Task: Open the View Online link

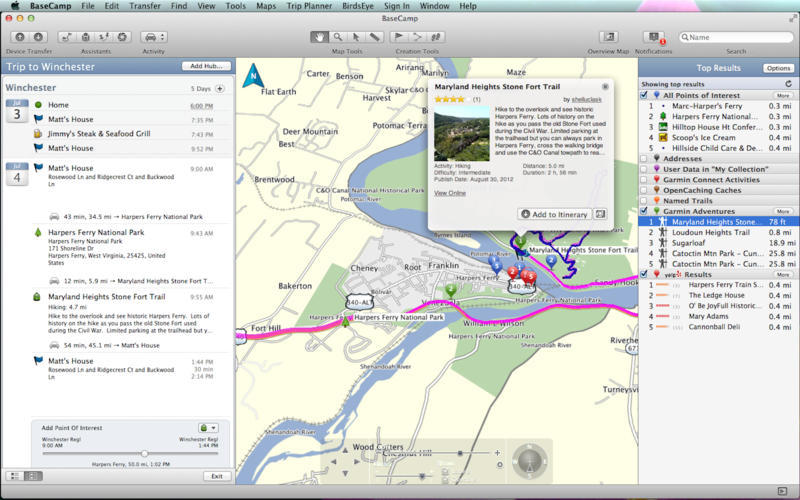Action: coord(450,193)
